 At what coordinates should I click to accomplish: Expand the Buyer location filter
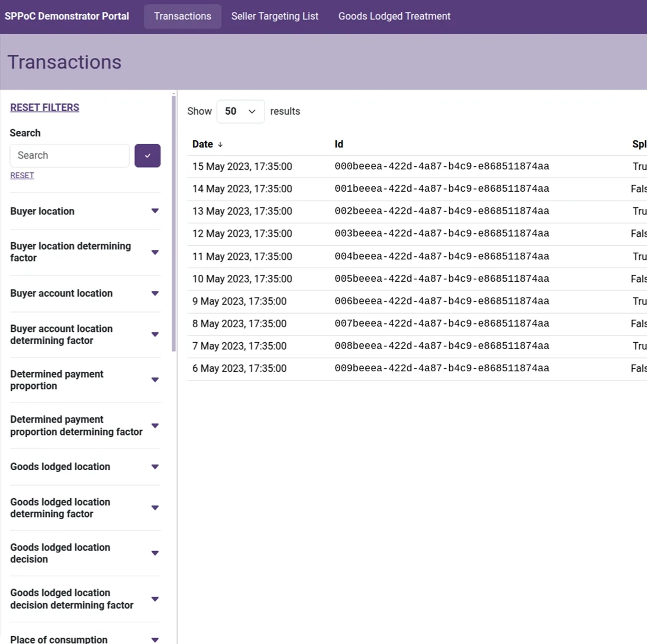(x=155, y=211)
